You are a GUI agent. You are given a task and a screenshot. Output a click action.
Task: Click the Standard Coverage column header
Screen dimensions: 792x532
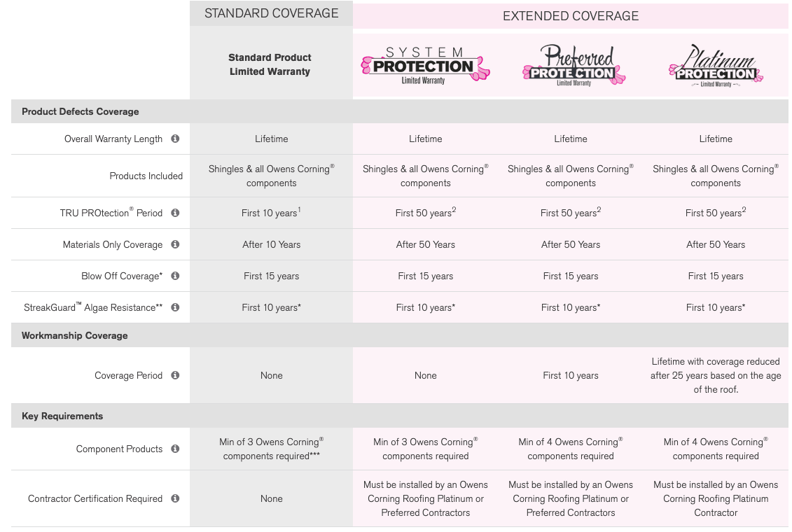tap(271, 13)
